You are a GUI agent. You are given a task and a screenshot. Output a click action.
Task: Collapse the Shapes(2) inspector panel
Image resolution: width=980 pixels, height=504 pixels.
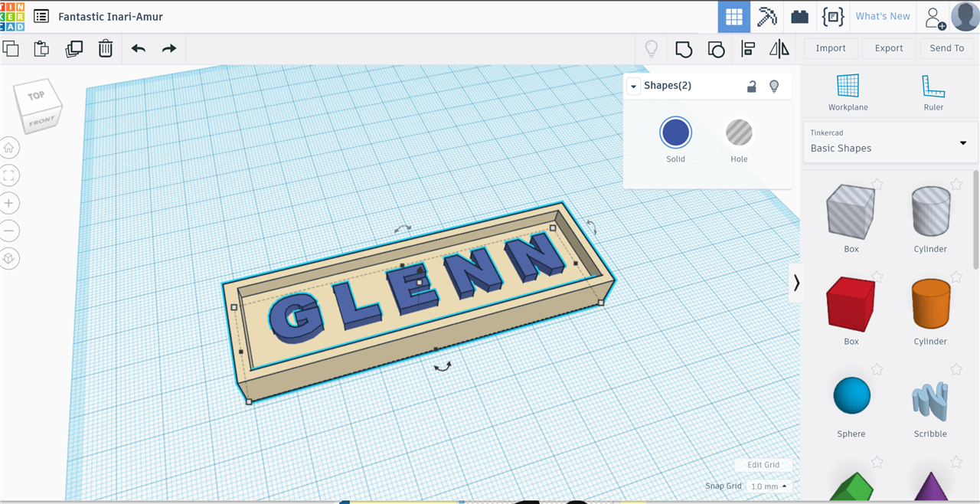pos(633,87)
